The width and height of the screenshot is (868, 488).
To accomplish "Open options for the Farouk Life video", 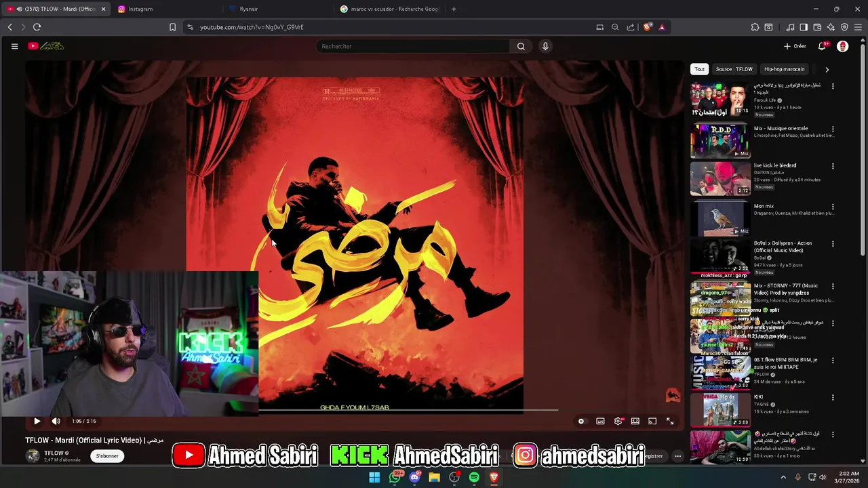I will (x=833, y=86).
